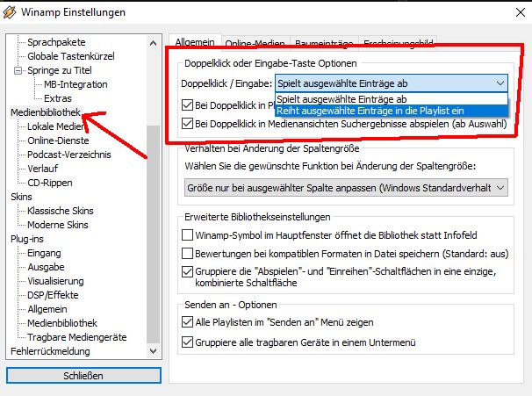532x396 pixels.
Task: Switch to the Online-Medien tab
Action: (x=255, y=43)
